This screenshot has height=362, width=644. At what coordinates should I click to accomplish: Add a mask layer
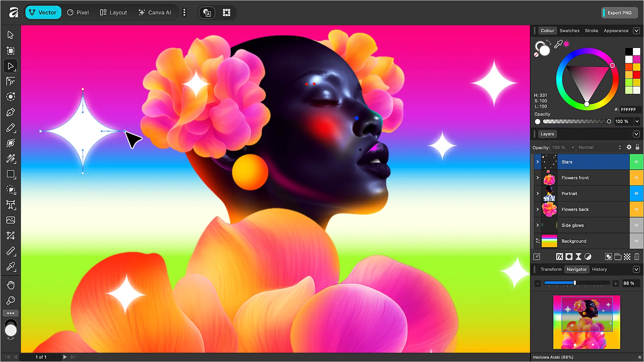pos(569,256)
